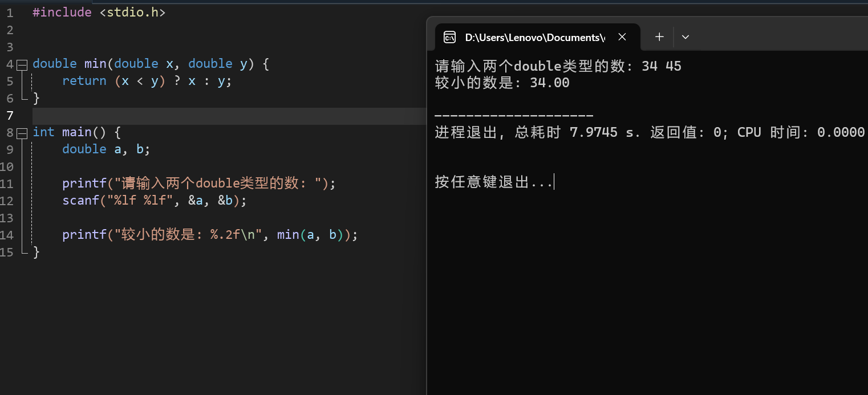This screenshot has width=868, height=395.
Task: Click the printf prompt string on line 11
Action: click(x=217, y=183)
